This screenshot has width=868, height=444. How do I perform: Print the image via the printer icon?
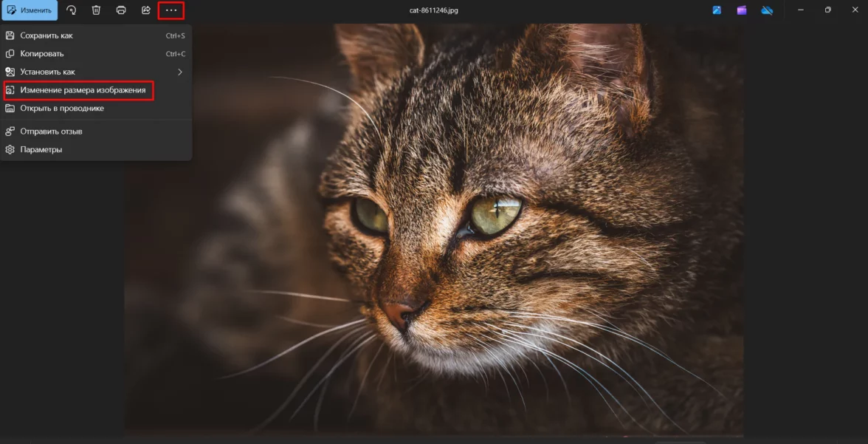click(121, 10)
